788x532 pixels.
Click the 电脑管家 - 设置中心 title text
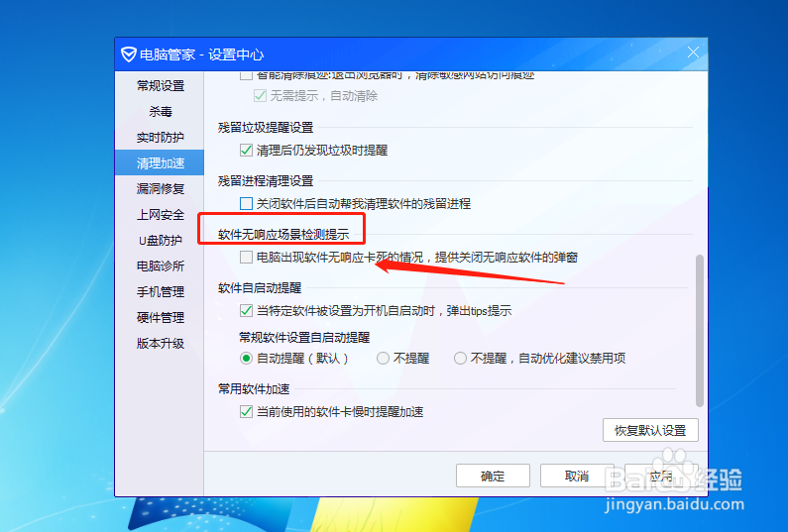point(201,54)
